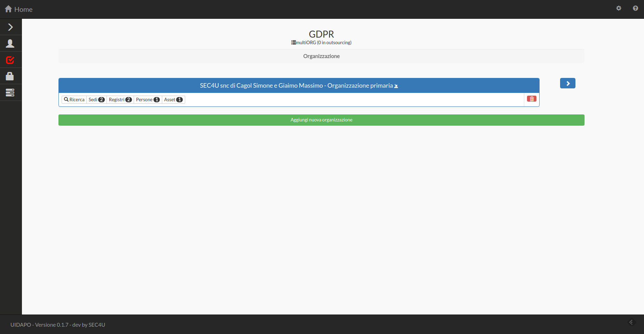The width and height of the screenshot is (644, 334).
Task: Delete organization with the red trash button
Action: [x=532, y=99]
